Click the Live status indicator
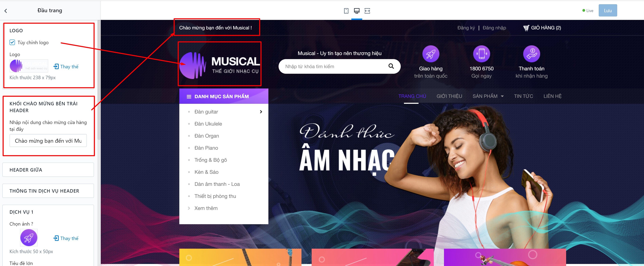This screenshot has height=266, width=644. click(x=588, y=11)
